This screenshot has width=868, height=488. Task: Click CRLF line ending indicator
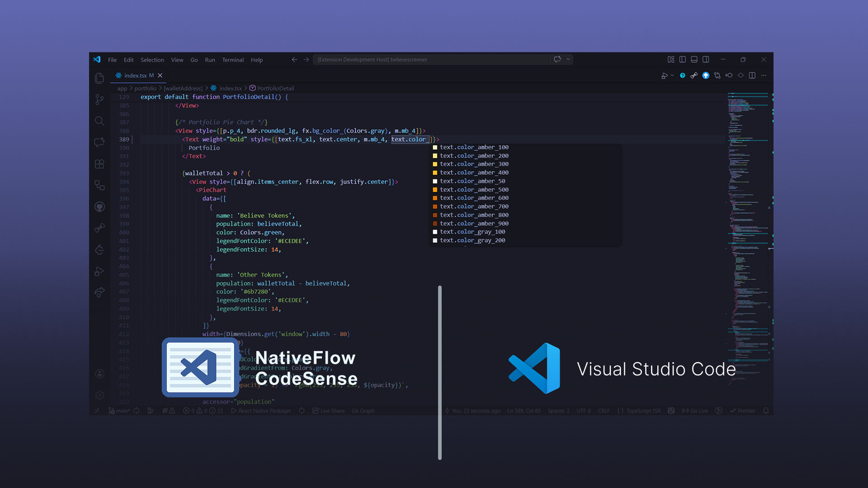point(604,411)
